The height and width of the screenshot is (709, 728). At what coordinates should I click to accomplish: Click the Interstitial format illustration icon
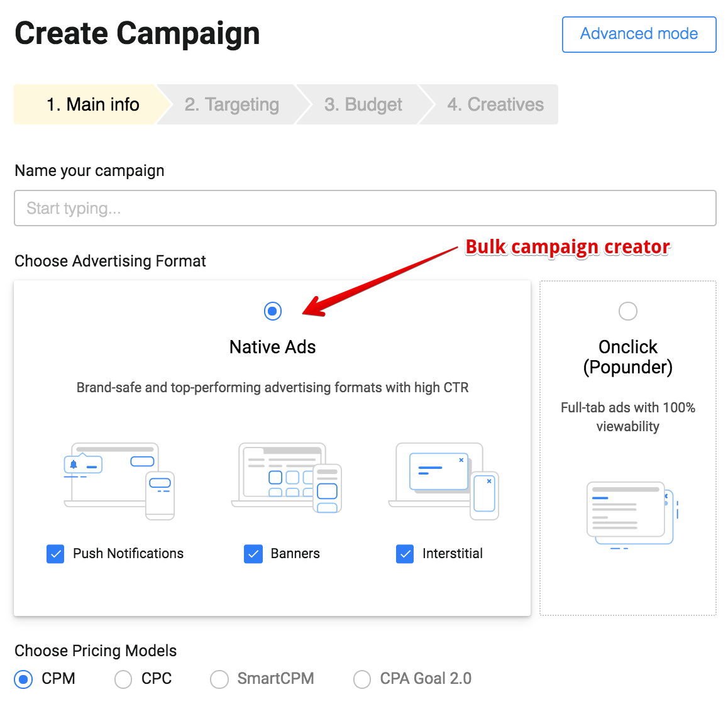point(444,481)
